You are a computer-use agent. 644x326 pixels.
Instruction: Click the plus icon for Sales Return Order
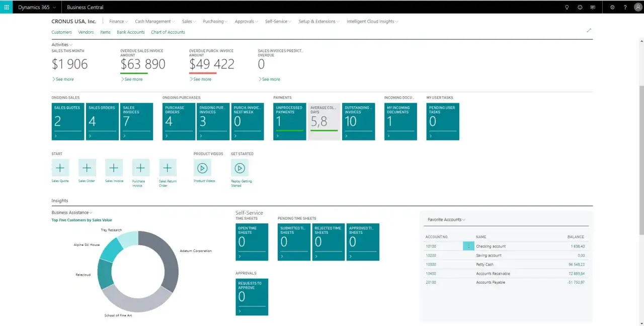point(168,168)
